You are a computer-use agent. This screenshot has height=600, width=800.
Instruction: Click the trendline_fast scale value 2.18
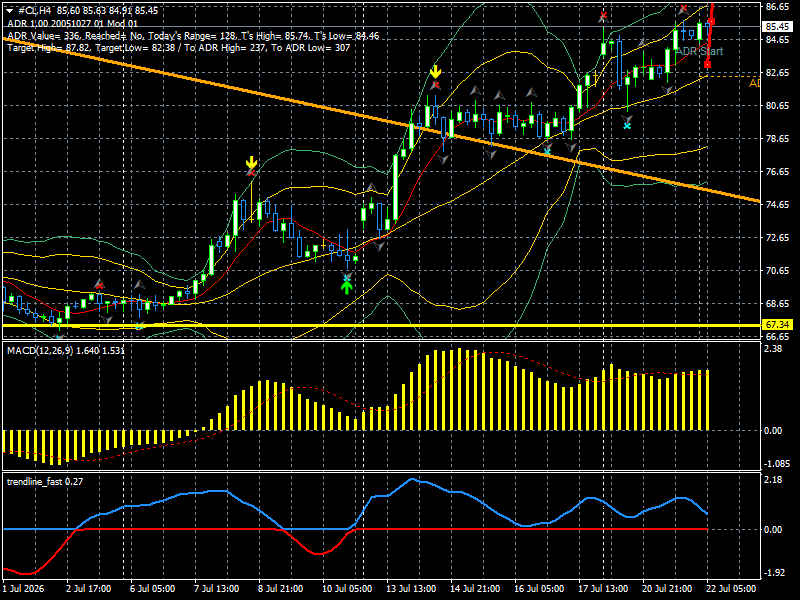[x=773, y=480]
